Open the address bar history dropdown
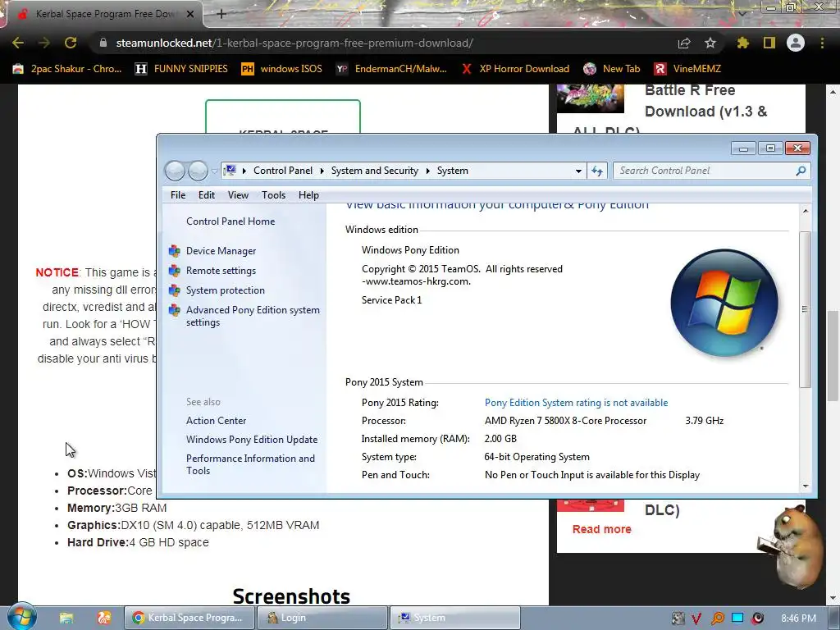 [578, 171]
